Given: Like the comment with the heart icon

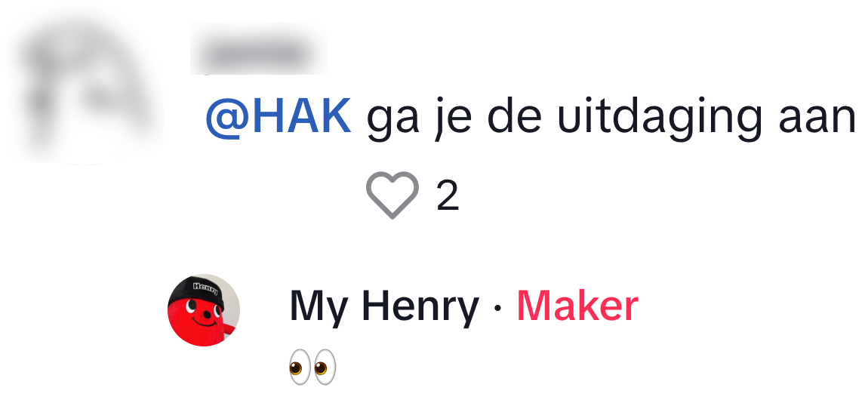Looking at the screenshot, I should coord(392,195).
